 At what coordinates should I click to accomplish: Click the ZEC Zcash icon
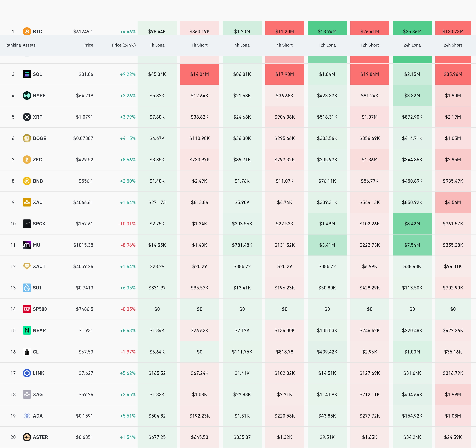pos(27,159)
